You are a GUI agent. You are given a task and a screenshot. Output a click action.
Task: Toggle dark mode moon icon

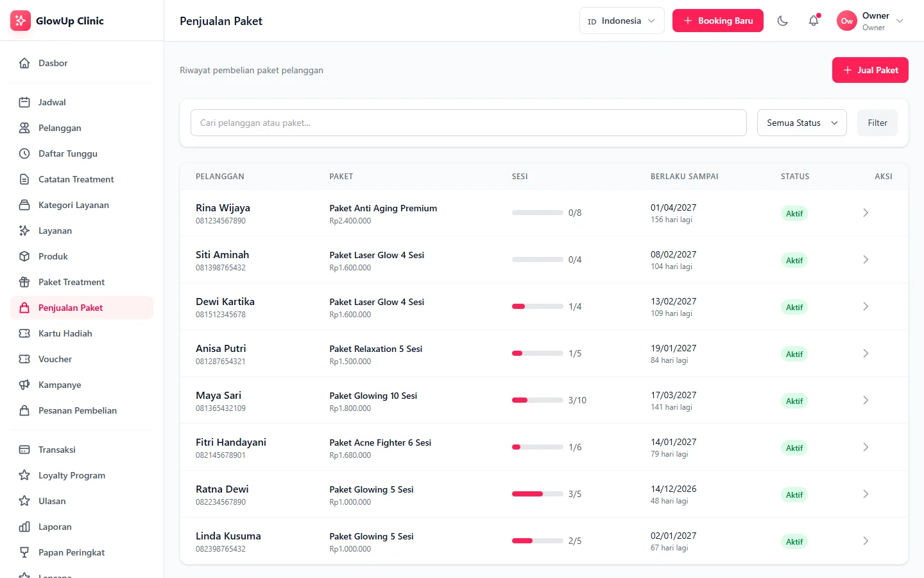point(783,21)
